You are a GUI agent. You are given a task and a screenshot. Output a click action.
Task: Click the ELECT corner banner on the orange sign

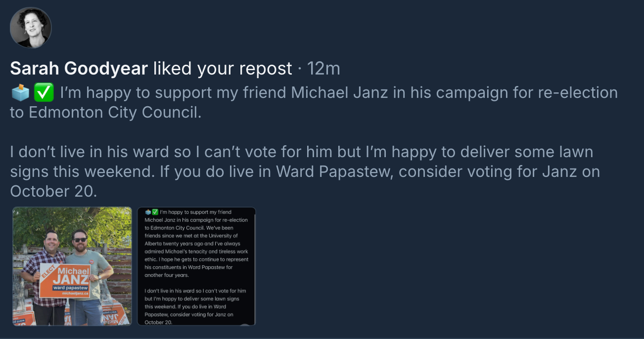49,272
